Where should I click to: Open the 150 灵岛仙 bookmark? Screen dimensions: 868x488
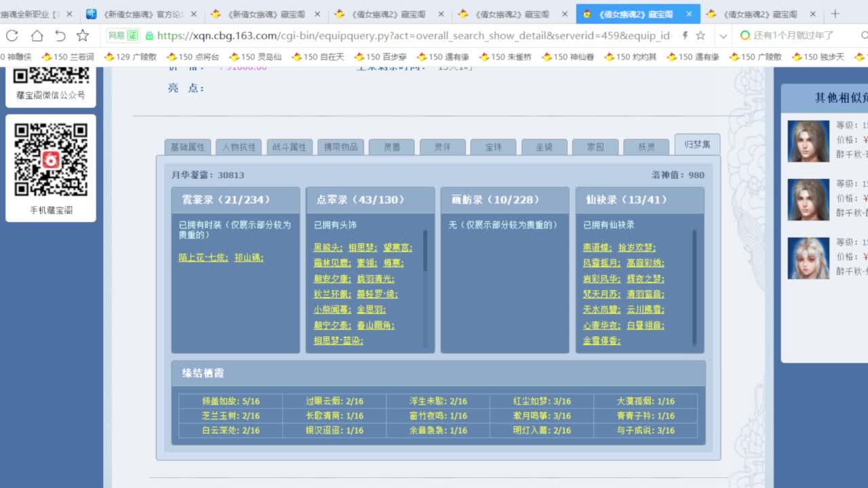(x=256, y=57)
